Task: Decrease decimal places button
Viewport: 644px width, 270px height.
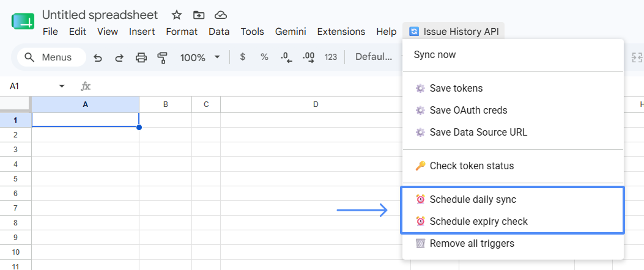Action: 286,57
